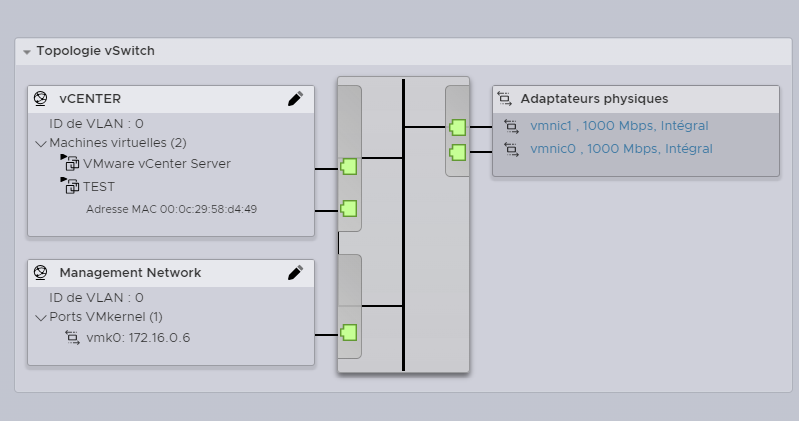Collapse the Machines virtuelles (2) list
The height and width of the screenshot is (421, 799).
pyautogui.click(x=40, y=144)
